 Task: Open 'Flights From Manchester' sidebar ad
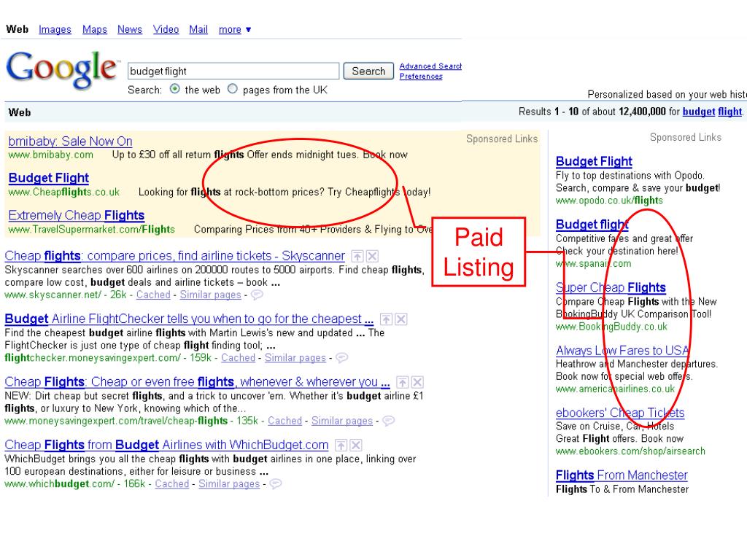click(x=622, y=475)
